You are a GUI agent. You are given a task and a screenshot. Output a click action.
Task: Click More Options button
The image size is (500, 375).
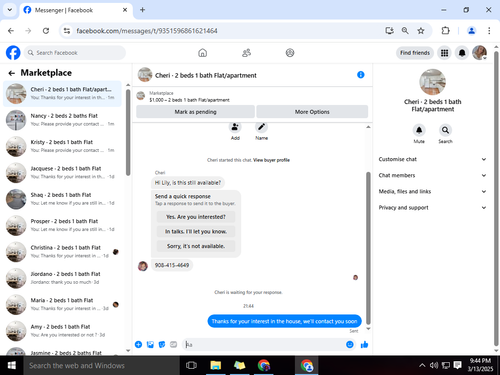pos(312,112)
